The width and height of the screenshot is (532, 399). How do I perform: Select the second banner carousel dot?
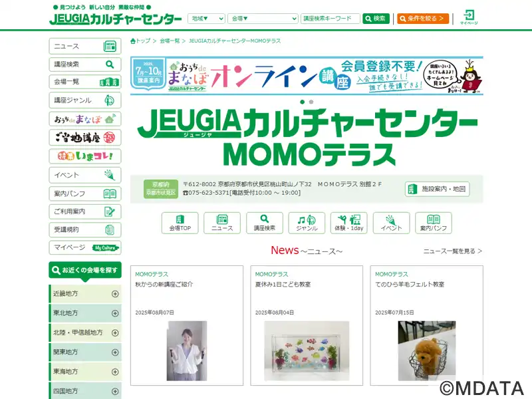pyautogui.click(x=311, y=102)
